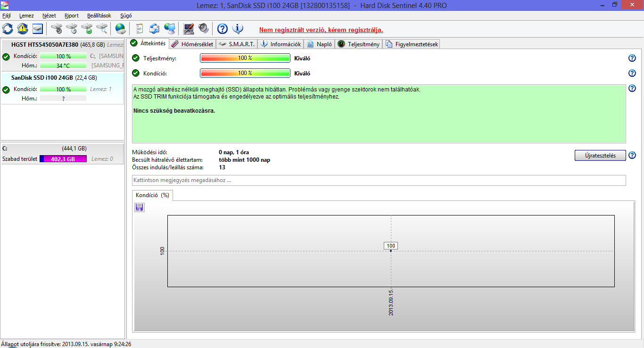The height and width of the screenshot is (348, 644).
Task: Click the help icon next to Újratesztelés
Action: click(x=632, y=155)
